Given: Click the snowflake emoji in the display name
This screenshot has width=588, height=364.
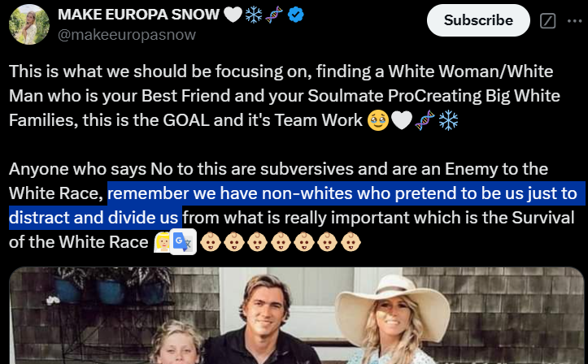Looking at the screenshot, I should [254, 15].
